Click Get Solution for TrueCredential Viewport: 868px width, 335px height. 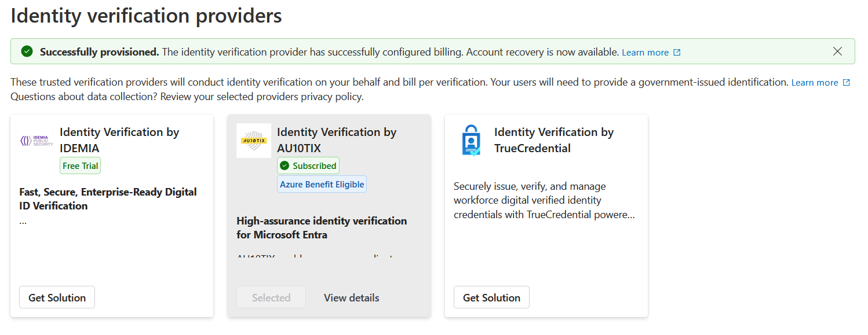[x=491, y=297]
